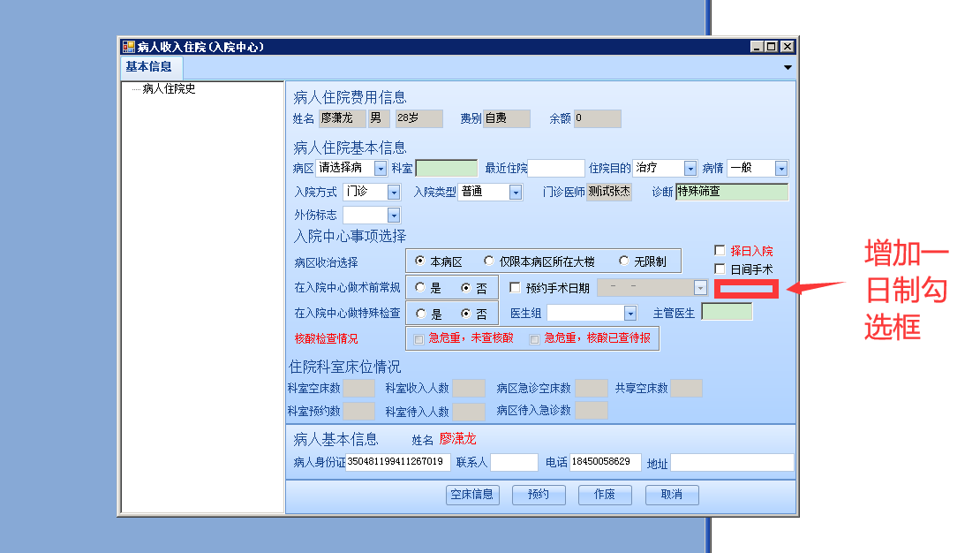Click the 空床信息 button
This screenshot has height=553, width=980.
[x=471, y=495]
